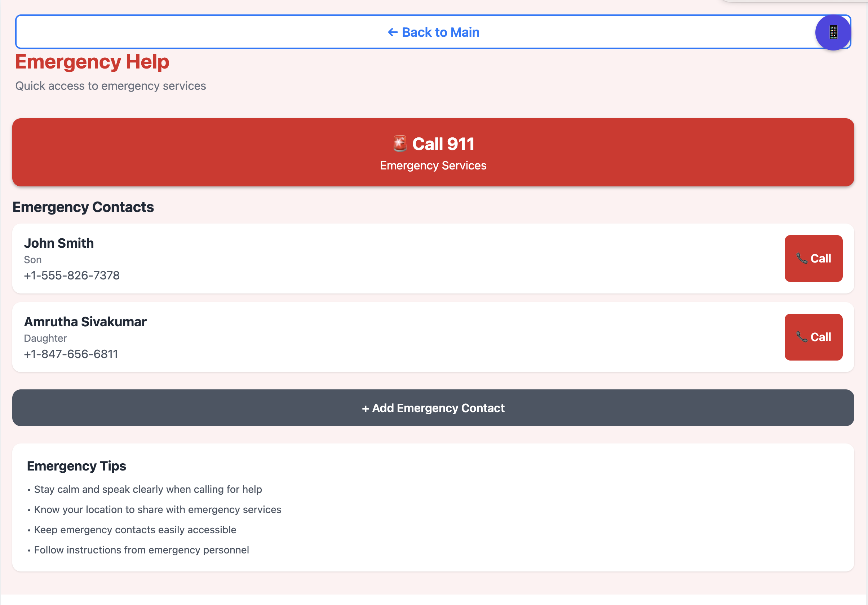Click the 'Stay calm and speak clearly' tip

[148, 489]
